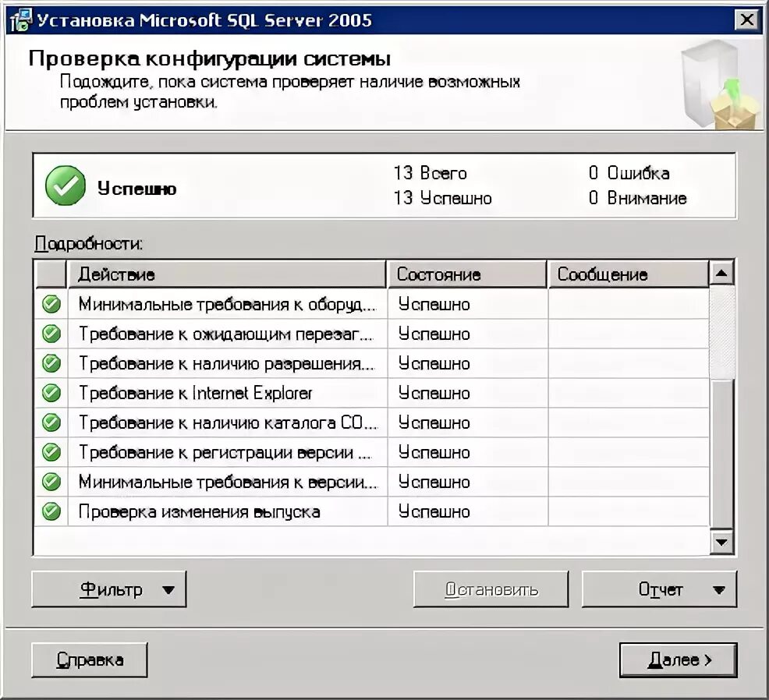Select row Требование к наличию разрешения...
The image size is (769, 700).
pos(372,363)
